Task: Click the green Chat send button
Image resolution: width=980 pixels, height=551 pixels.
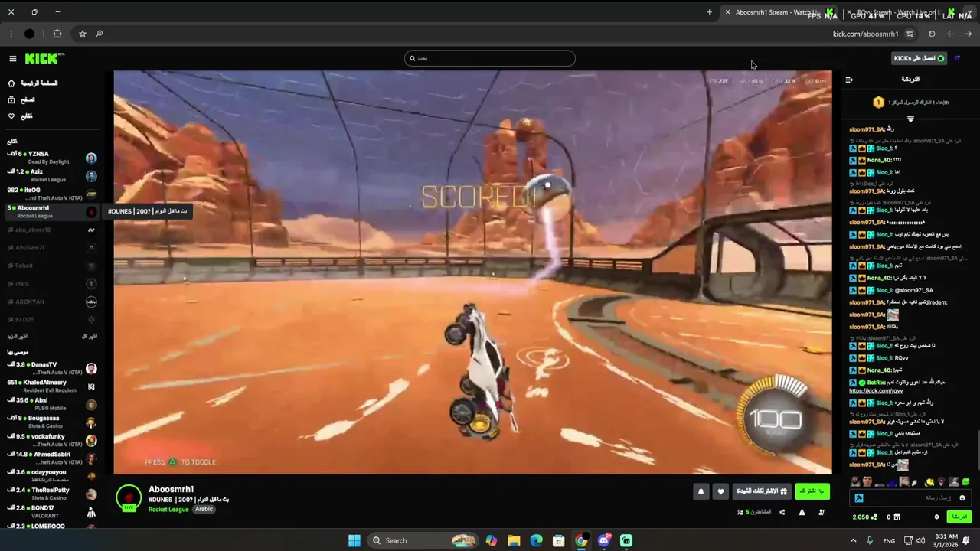Action: coord(959,517)
